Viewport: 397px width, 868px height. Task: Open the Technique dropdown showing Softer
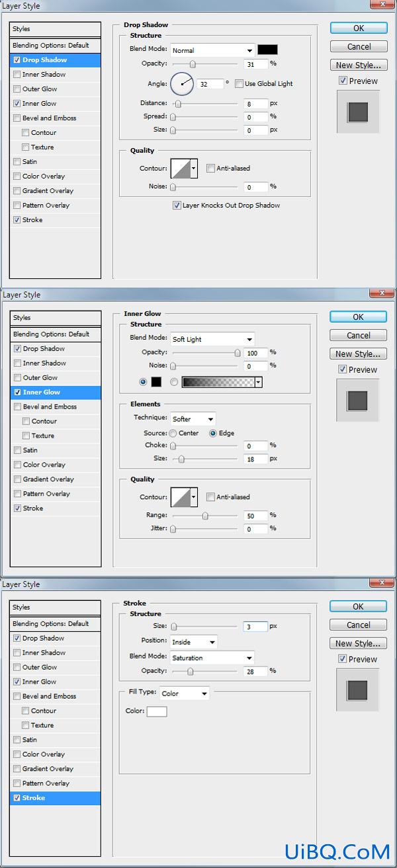coord(193,419)
